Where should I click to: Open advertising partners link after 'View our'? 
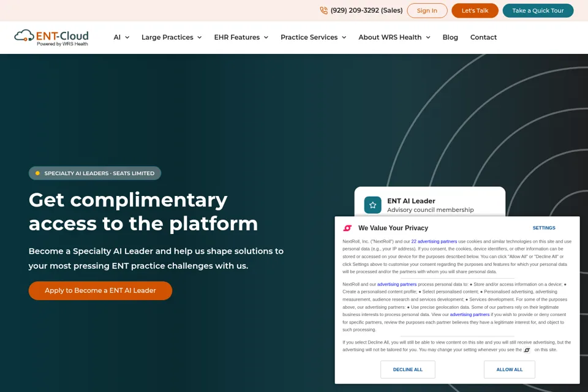click(x=470, y=315)
